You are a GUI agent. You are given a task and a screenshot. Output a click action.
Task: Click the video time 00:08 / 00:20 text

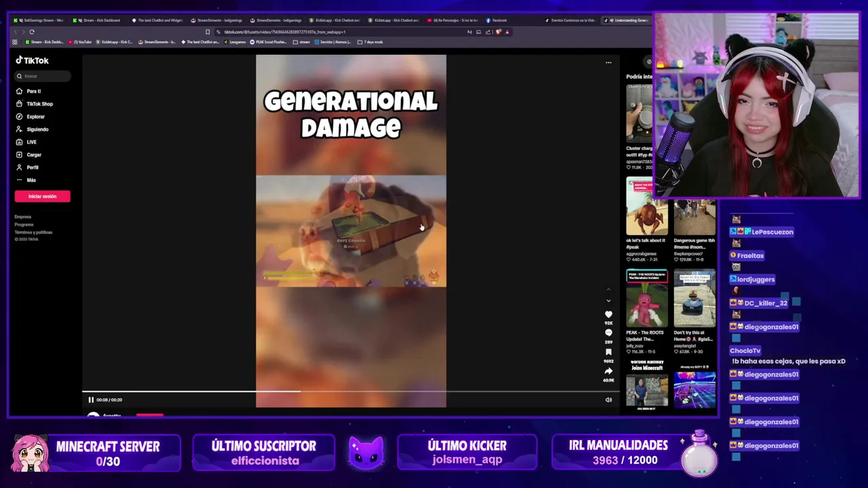pyautogui.click(x=109, y=400)
